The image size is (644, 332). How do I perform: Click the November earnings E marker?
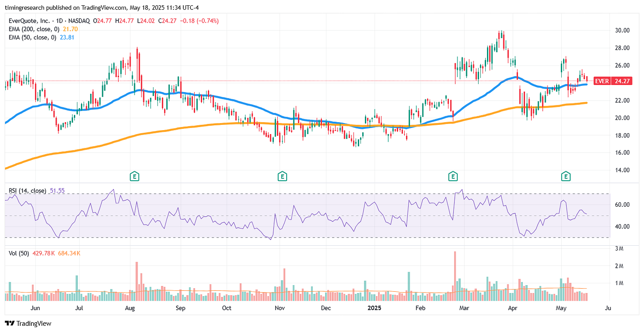[282, 177]
